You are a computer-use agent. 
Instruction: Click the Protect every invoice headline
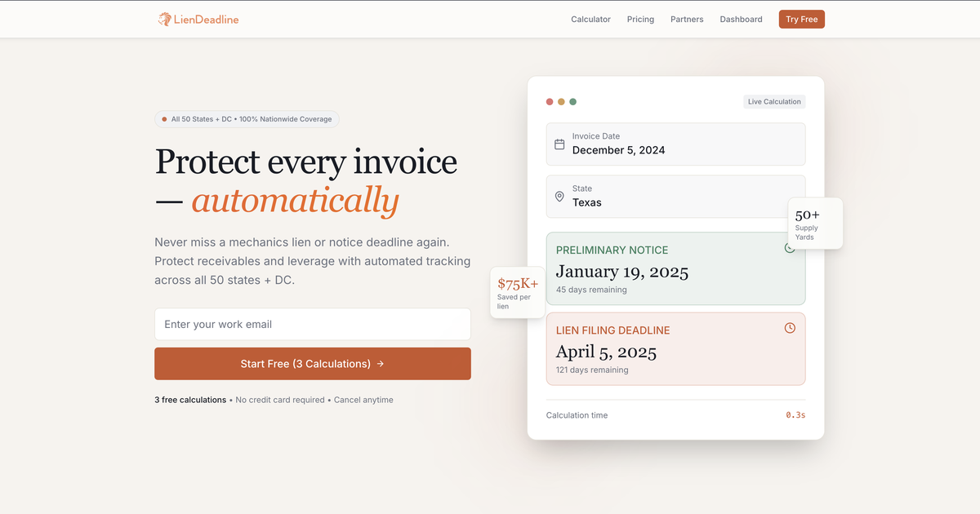pos(306,162)
